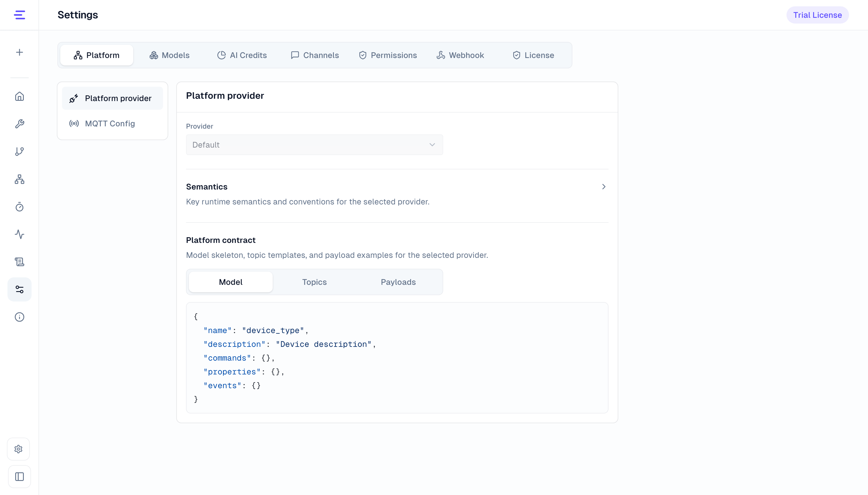Switch to the Models tab

point(170,55)
